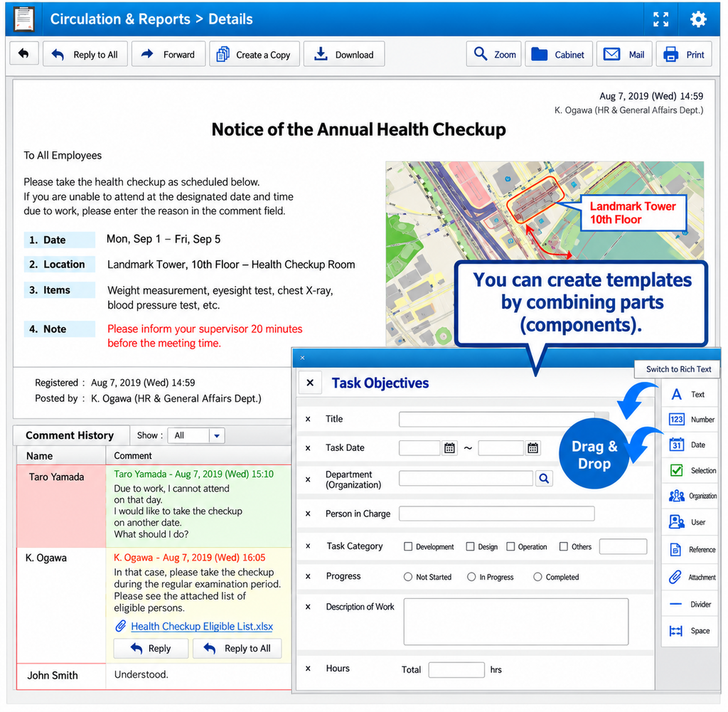
Task: Click the Department search magnifier icon
Action: pyautogui.click(x=544, y=479)
